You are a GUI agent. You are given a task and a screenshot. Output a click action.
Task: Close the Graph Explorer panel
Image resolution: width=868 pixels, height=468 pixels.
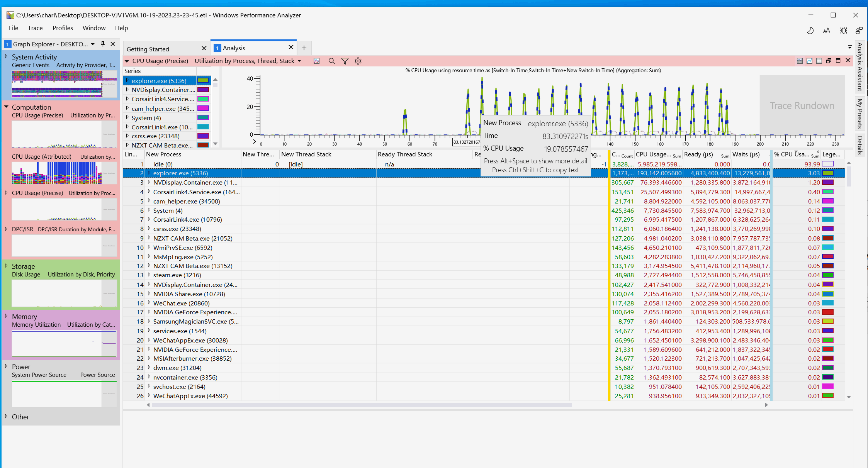[113, 44]
